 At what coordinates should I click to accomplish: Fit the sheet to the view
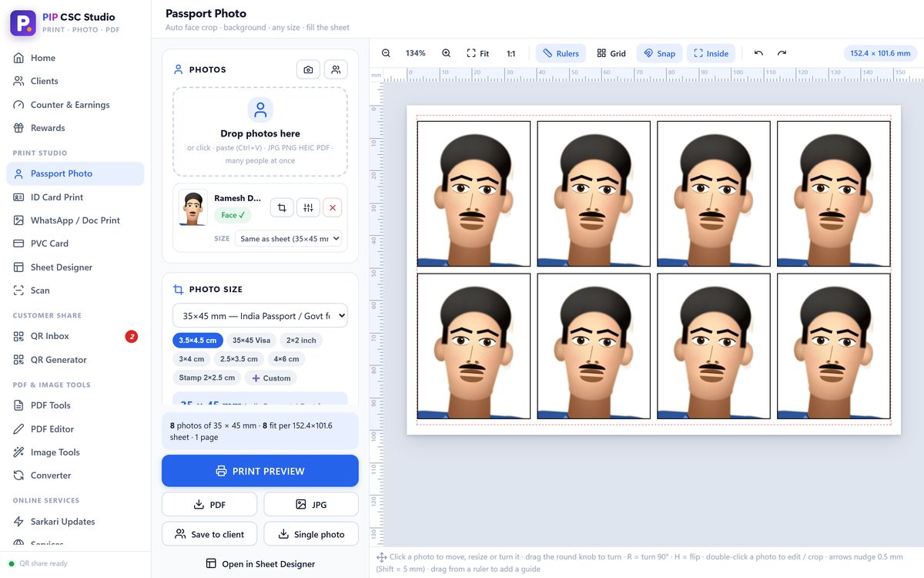pyautogui.click(x=477, y=53)
